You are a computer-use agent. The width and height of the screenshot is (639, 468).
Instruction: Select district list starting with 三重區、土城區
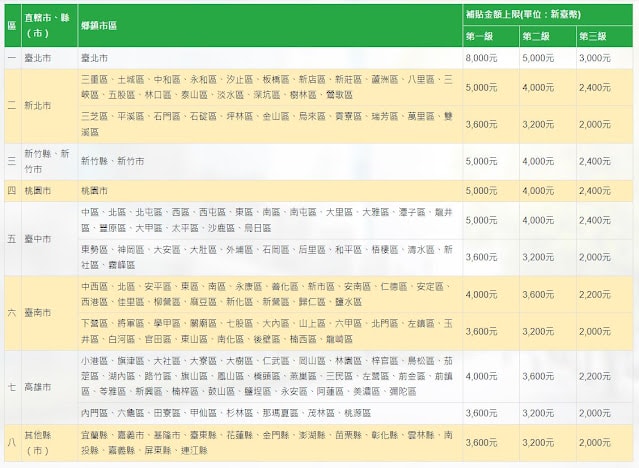[267, 86]
